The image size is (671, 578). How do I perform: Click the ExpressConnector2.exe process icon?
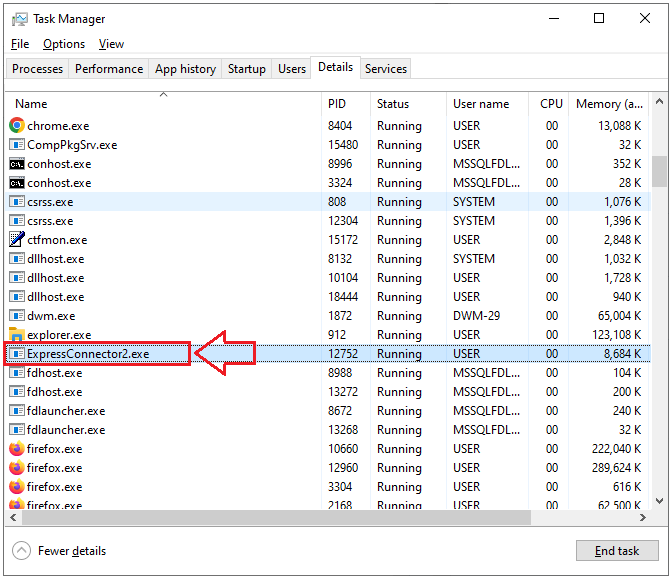pyautogui.click(x=17, y=354)
